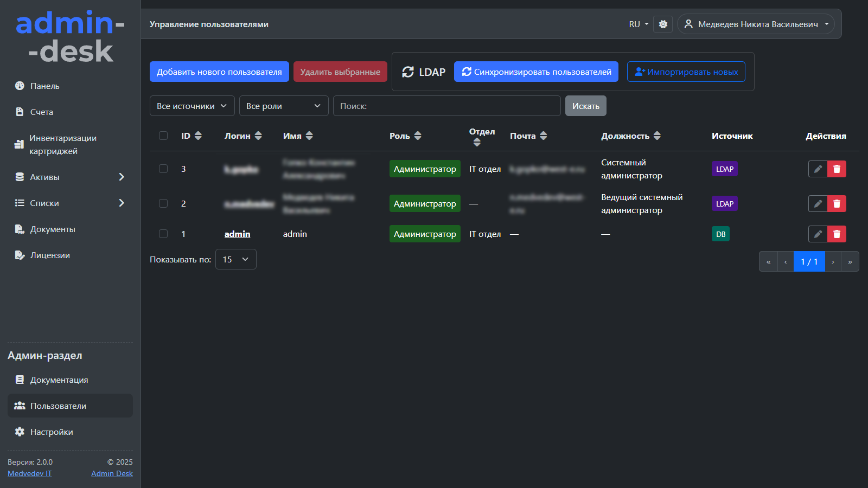Go to Настройки in admin section

52,432
